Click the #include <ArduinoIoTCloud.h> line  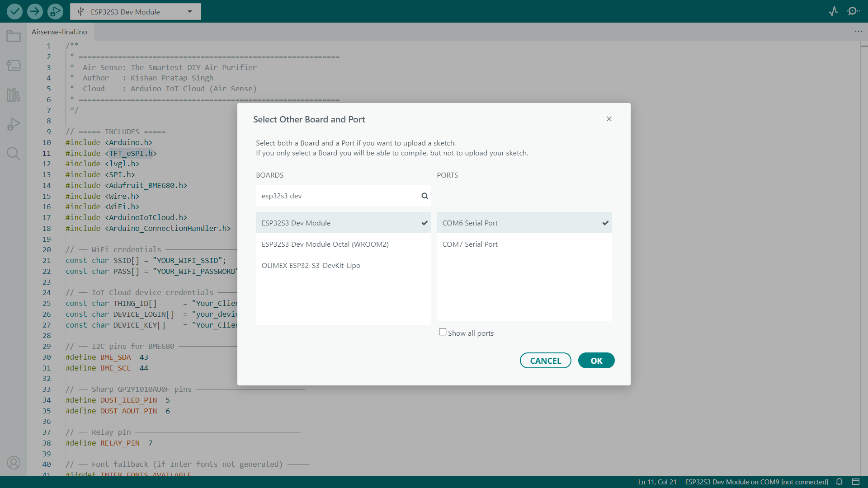[126, 218]
